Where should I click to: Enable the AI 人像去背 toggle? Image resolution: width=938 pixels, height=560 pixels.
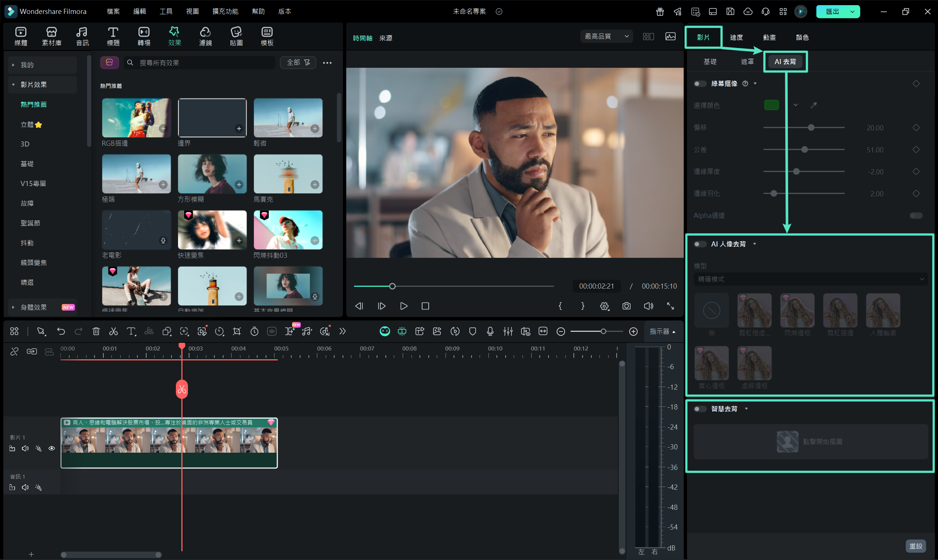point(699,244)
